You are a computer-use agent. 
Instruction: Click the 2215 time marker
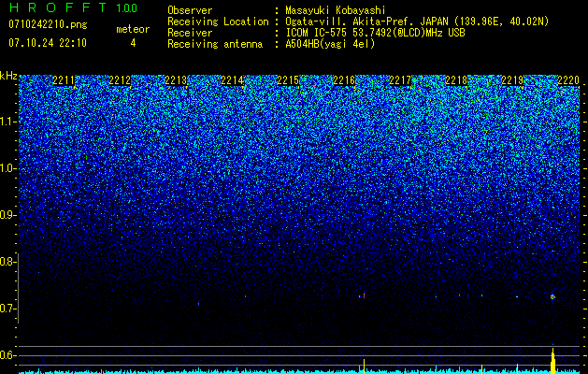[288, 80]
